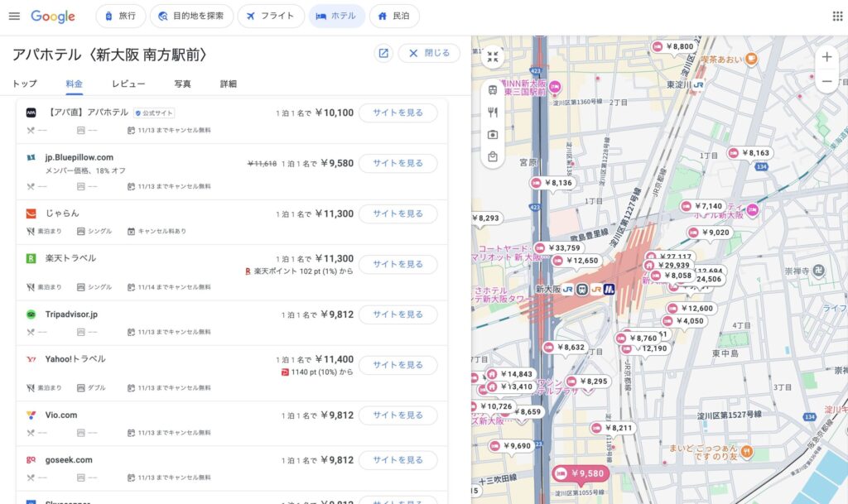Open the Google apps grid
848x504 pixels.
pyautogui.click(x=837, y=17)
